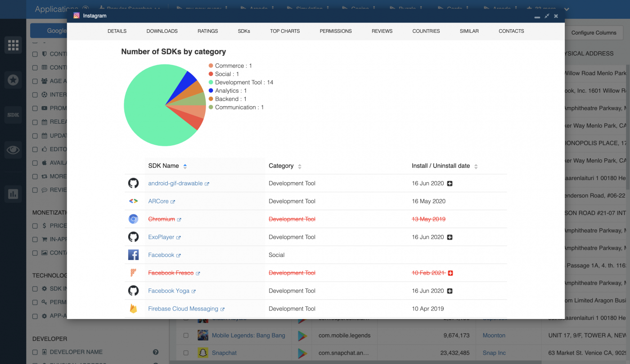Open the TOP CHARTS tab

(284, 31)
